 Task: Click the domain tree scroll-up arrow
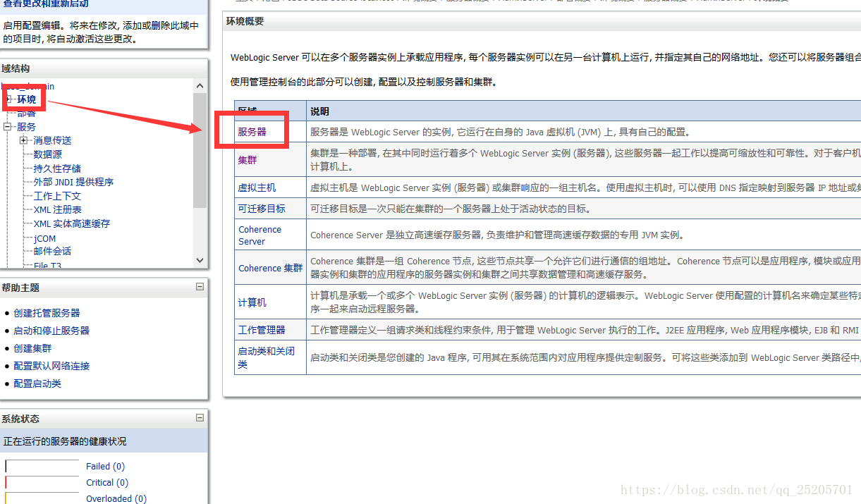[x=200, y=85]
